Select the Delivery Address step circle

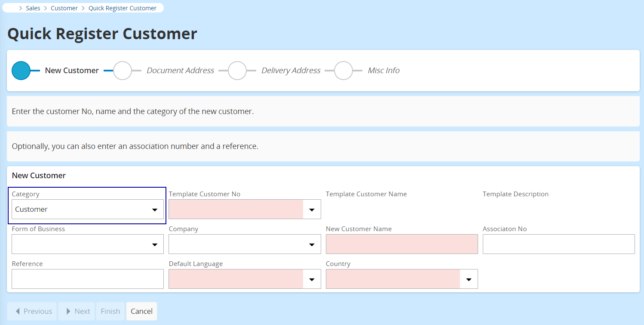point(237,71)
